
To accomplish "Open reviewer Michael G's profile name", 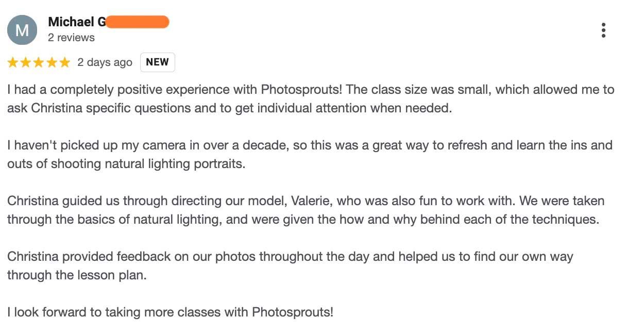I will (77, 22).
